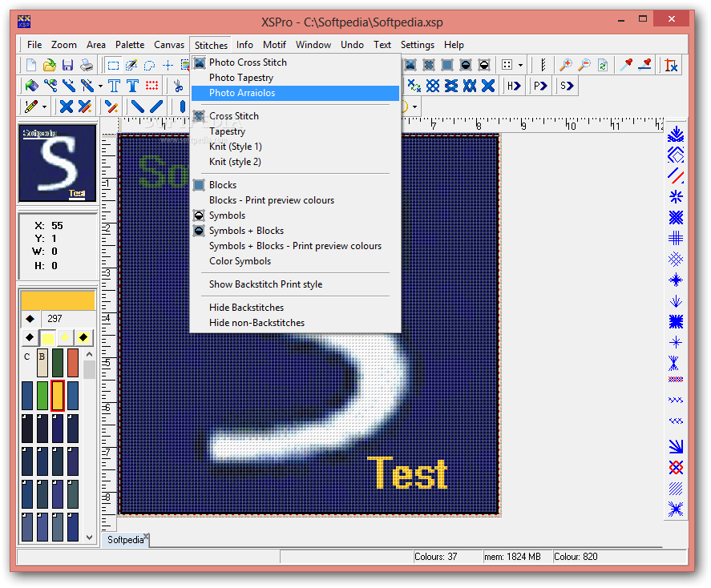Click the large yellow current colour bar

58,300
